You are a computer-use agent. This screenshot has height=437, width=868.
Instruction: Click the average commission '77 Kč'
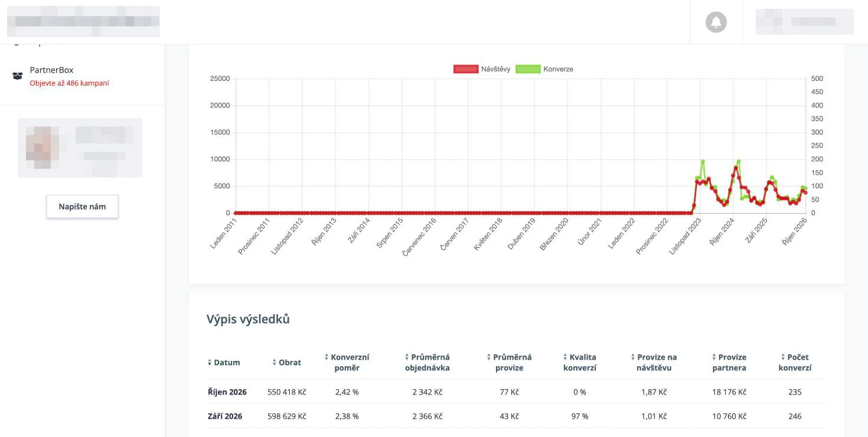click(x=509, y=392)
